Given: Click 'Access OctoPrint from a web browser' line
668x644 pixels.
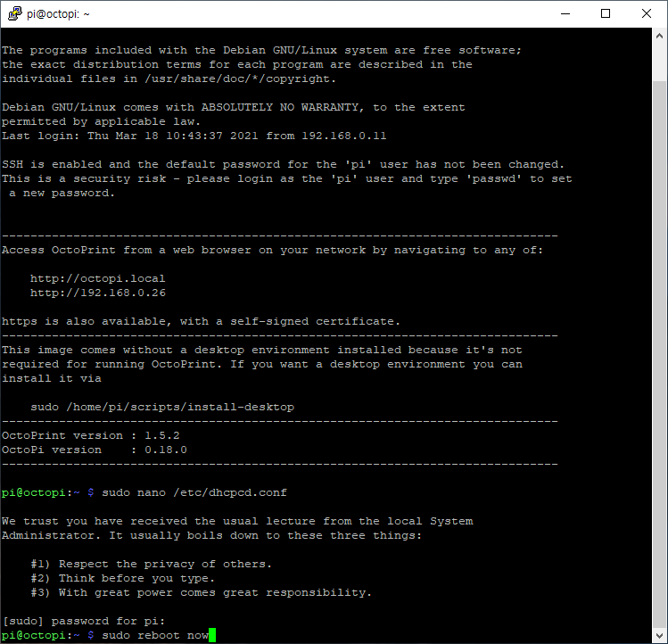Looking at the screenshot, I should (273, 250).
